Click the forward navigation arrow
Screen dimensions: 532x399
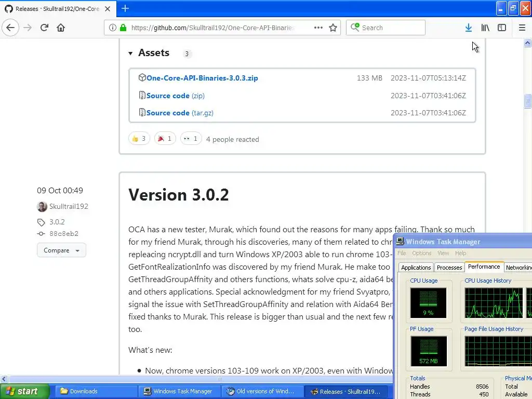(28, 28)
